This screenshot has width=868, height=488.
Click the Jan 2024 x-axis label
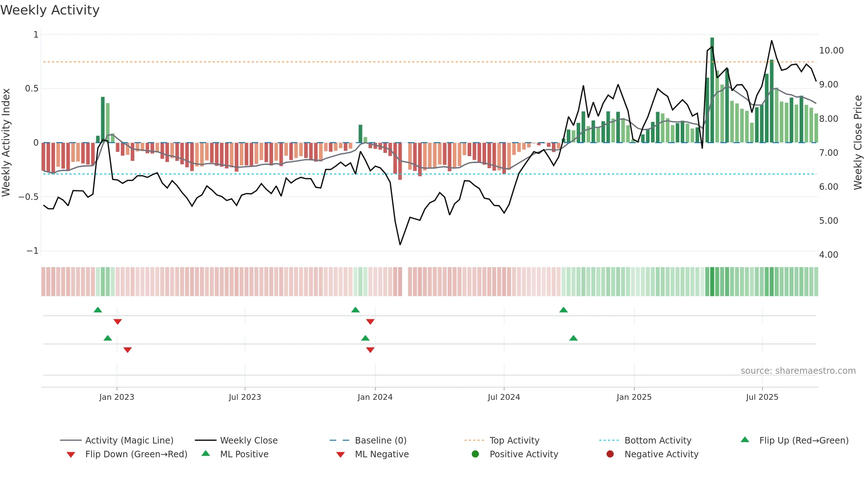[x=375, y=397]
